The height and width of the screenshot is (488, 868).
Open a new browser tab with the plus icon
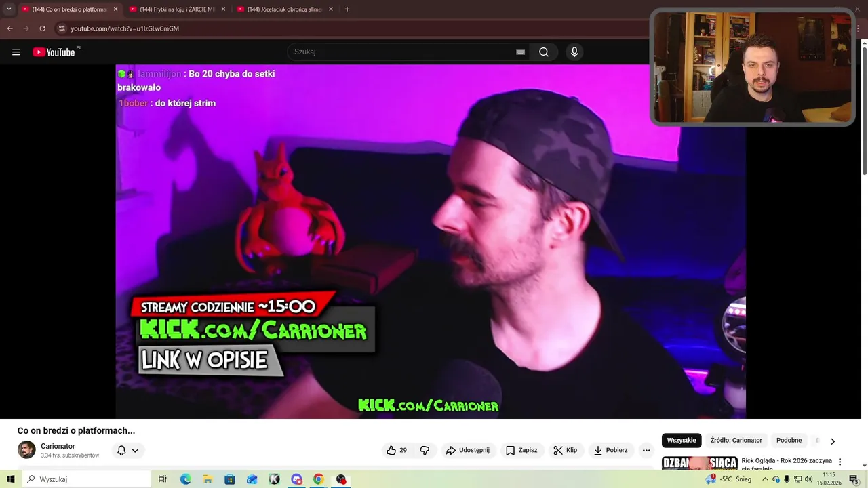(347, 9)
